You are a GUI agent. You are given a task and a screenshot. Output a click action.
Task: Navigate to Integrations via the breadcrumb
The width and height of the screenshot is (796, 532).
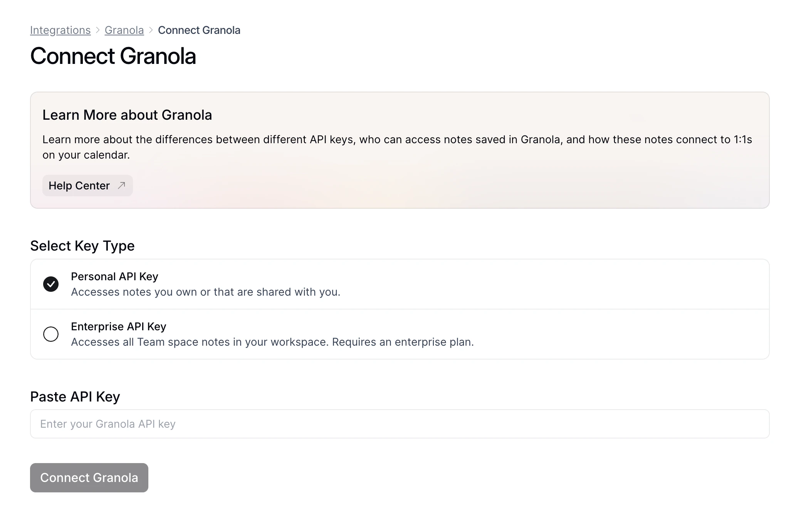(60, 30)
